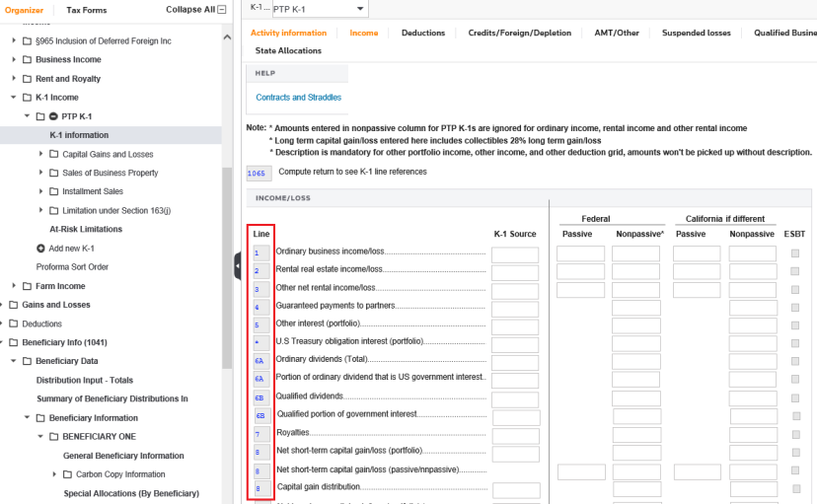Check ESBT box for Ordinary business income/loss

(795, 254)
